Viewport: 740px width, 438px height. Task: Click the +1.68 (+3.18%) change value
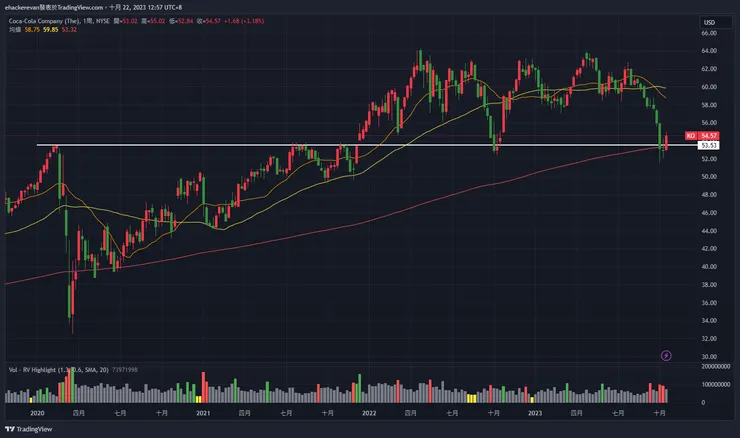click(244, 21)
